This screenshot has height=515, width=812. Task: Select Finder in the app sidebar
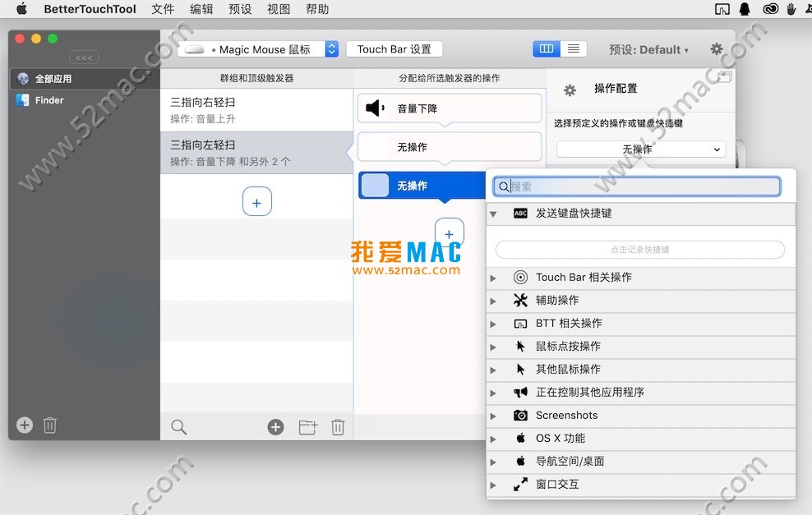[x=85, y=100]
